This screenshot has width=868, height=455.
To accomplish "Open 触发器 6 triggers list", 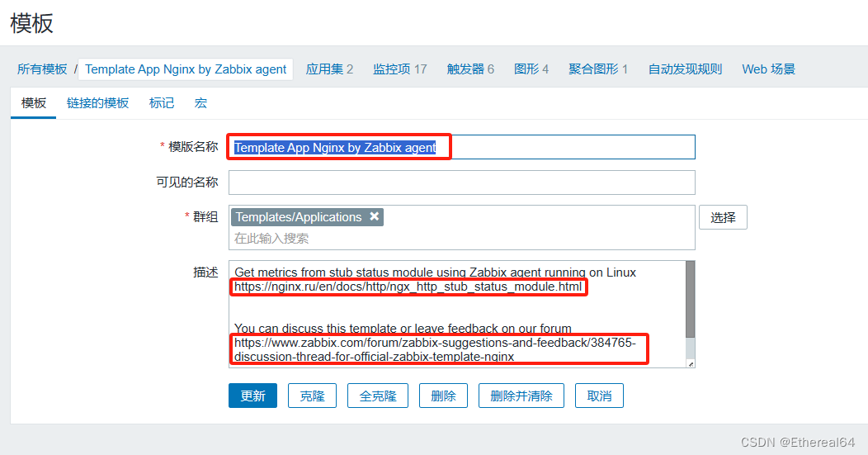I will pos(470,69).
